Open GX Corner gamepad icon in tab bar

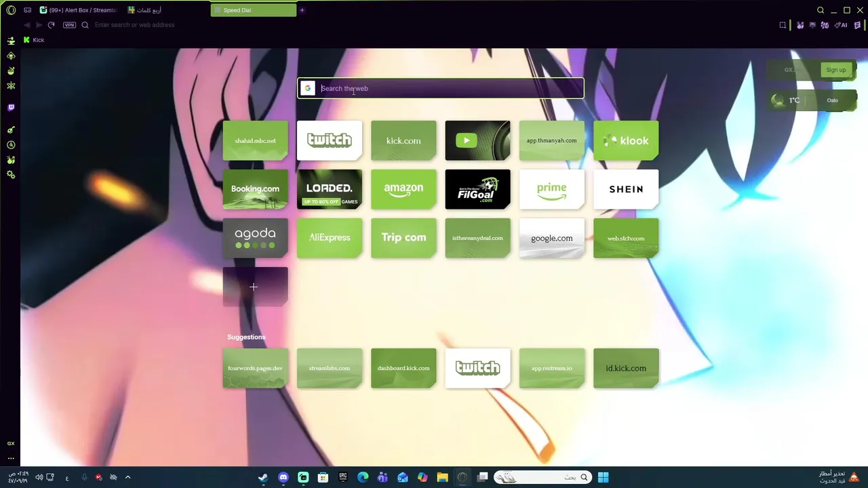(x=27, y=10)
